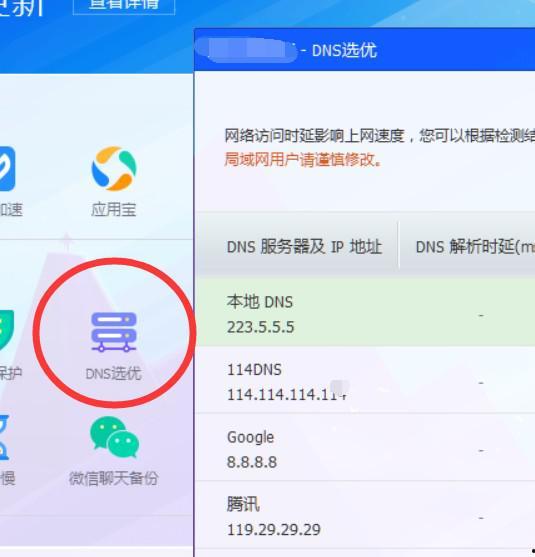Select the 114DNS row

[365, 380]
